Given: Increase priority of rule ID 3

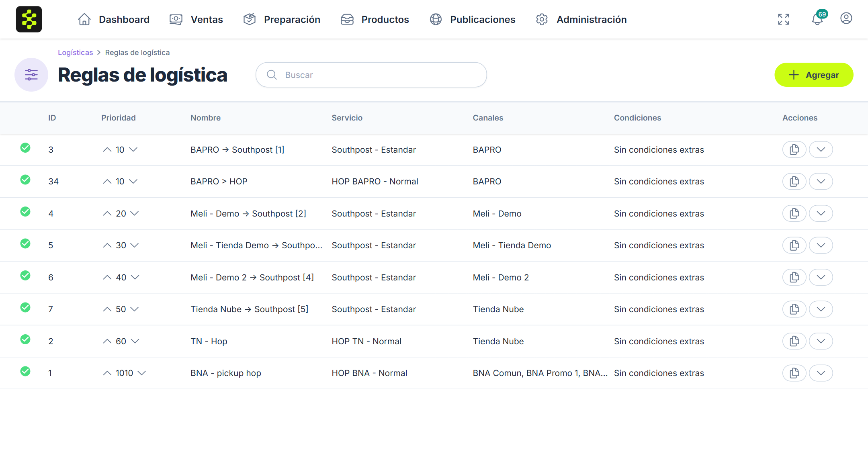Looking at the screenshot, I should tap(107, 149).
